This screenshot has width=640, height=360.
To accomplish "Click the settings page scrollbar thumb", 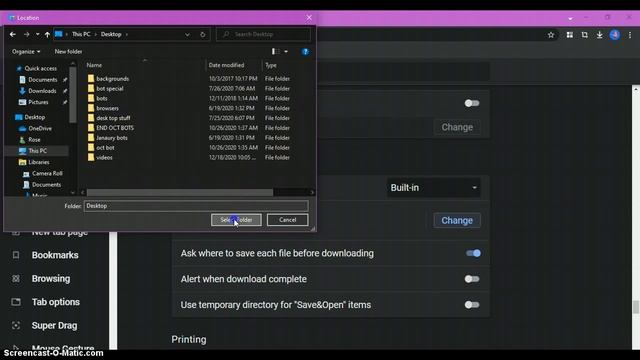I will click(636, 307).
